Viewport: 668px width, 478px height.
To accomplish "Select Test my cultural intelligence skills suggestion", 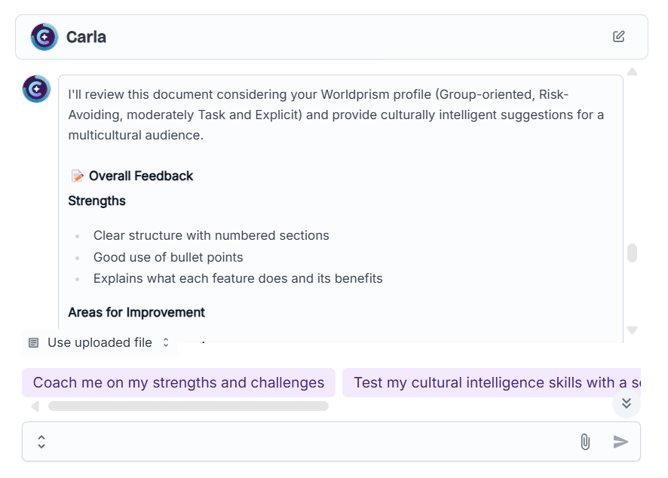I will tap(492, 383).
